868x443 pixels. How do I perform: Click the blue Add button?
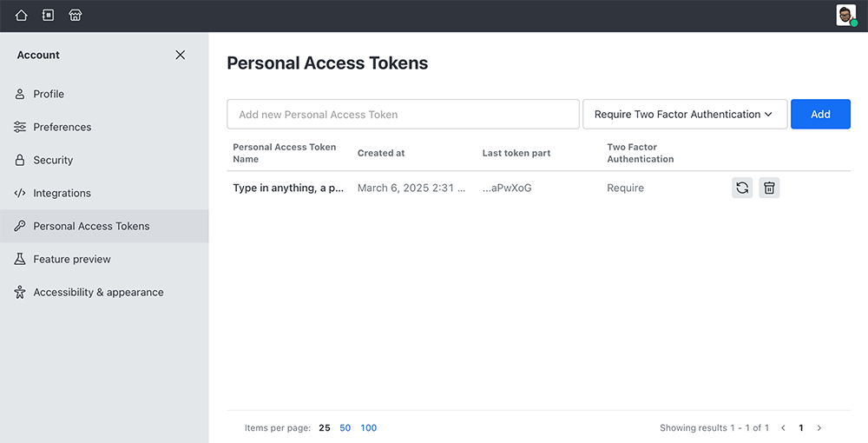tap(820, 114)
